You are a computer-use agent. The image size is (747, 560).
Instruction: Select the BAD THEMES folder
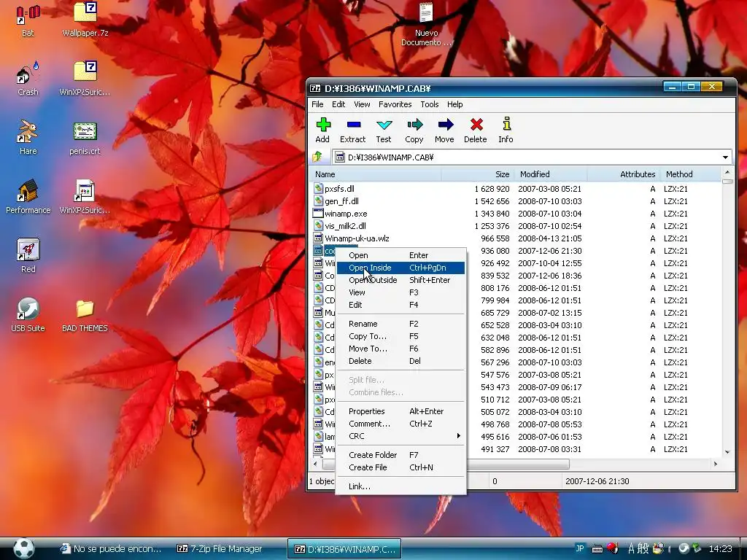85,315
